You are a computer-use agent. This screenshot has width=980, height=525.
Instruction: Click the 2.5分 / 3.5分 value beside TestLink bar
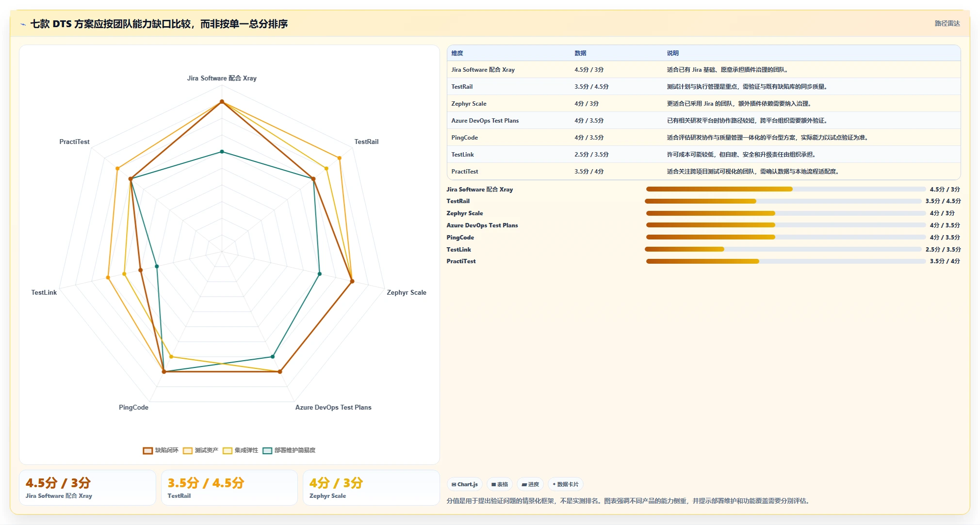[943, 250]
